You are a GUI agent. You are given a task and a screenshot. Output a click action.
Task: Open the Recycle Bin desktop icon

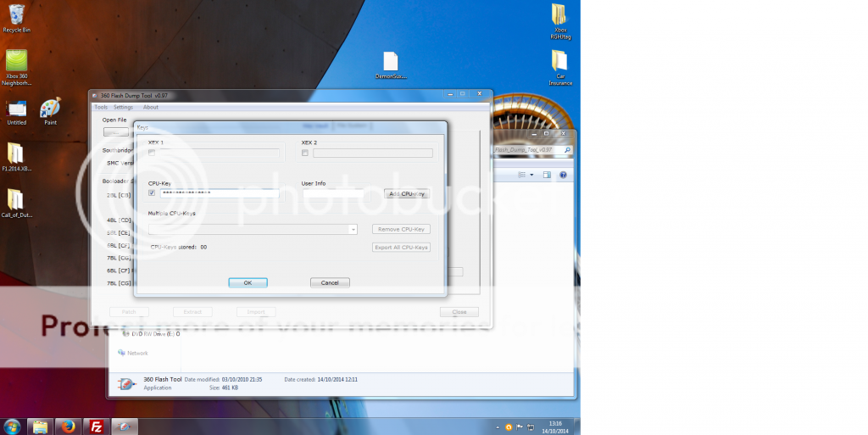pyautogui.click(x=17, y=15)
